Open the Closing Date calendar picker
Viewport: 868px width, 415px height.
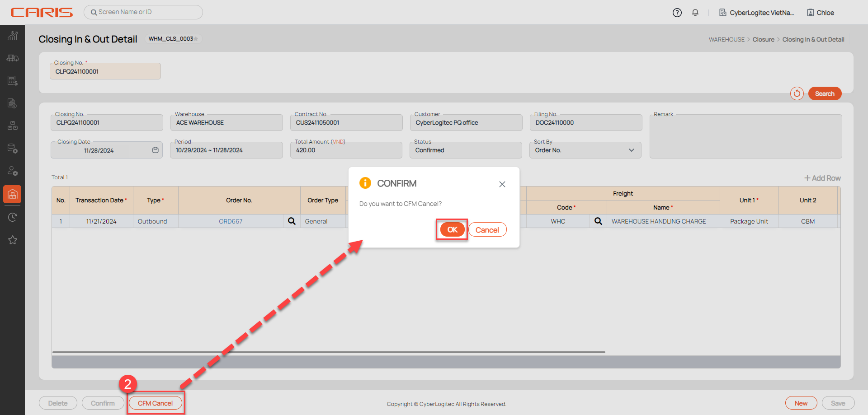tap(155, 150)
